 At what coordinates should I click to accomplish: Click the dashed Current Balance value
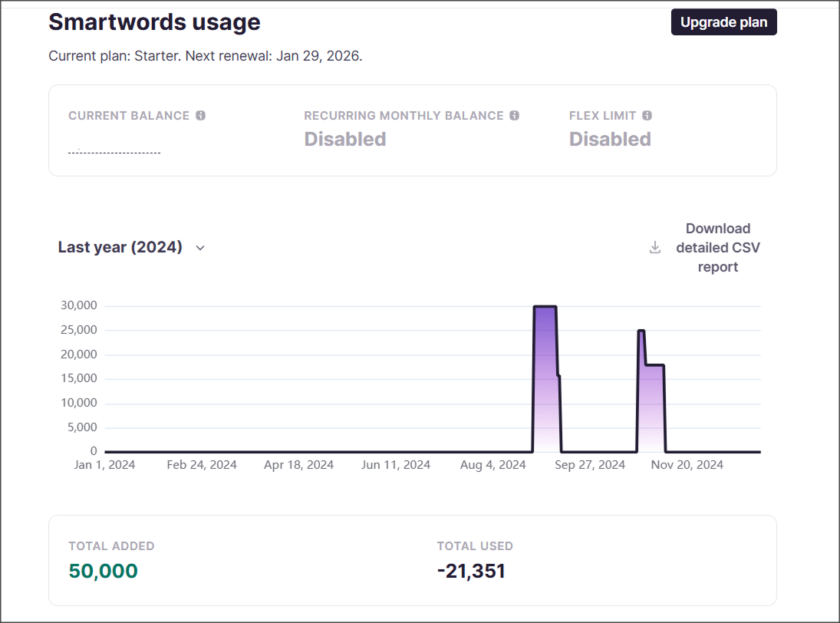tap(114, 152)
